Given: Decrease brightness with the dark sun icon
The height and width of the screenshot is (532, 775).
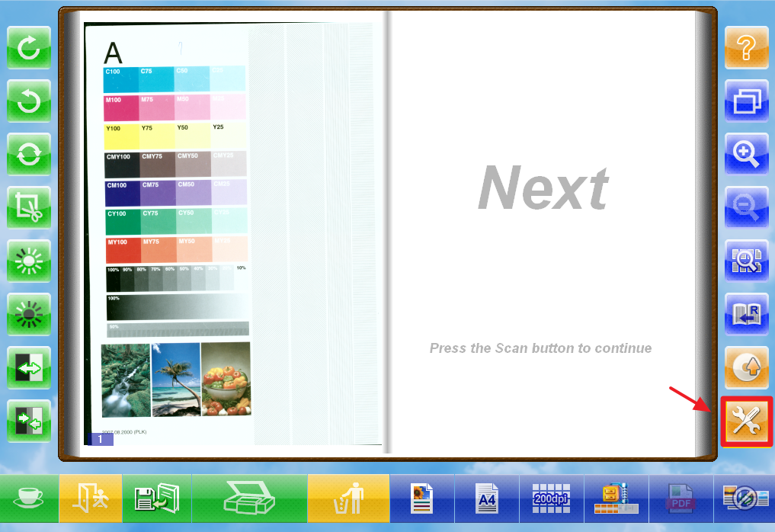Looking at the screenshot, I should point(29,315).
